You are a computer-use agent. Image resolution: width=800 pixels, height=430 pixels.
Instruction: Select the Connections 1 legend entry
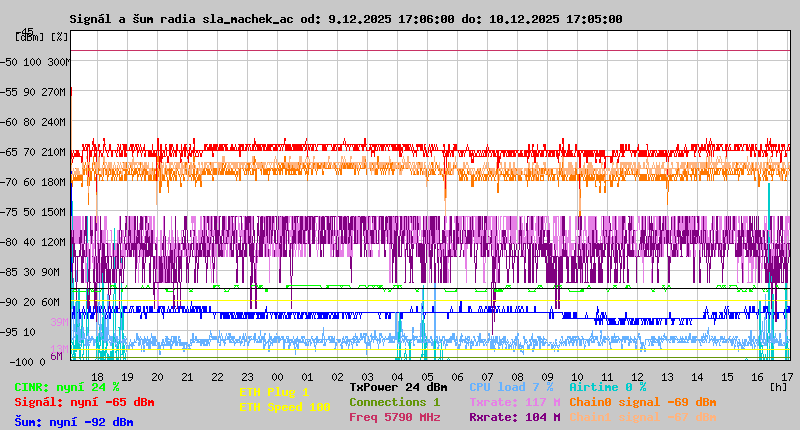(x=394, y=402)
